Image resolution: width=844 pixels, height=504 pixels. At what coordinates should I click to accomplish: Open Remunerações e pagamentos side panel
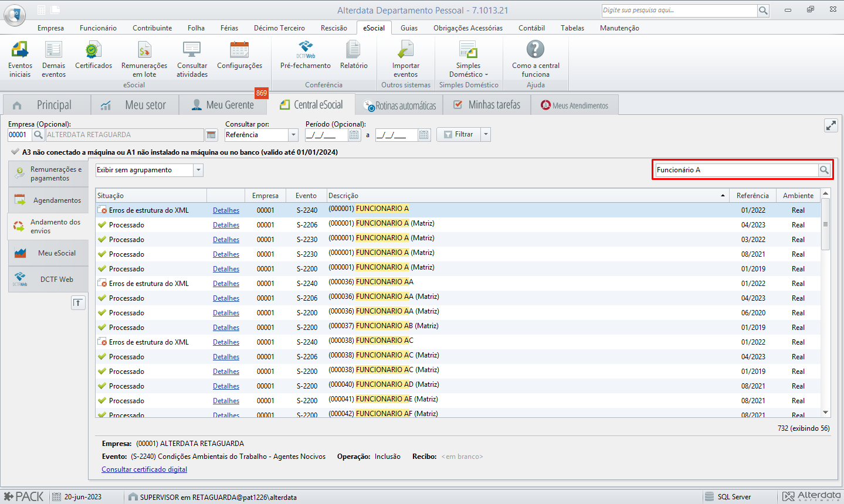click(49, 173)
